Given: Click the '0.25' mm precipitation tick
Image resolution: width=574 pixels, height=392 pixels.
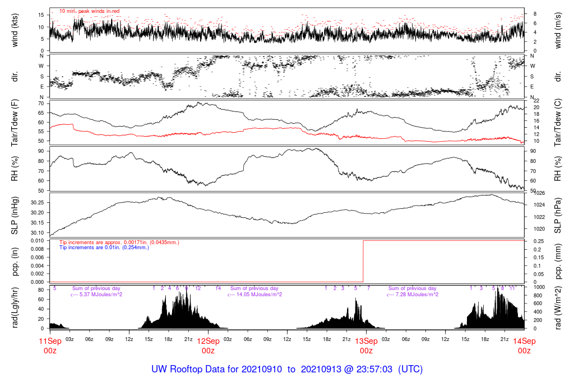Looking at the screenshot, I should 538,241.
